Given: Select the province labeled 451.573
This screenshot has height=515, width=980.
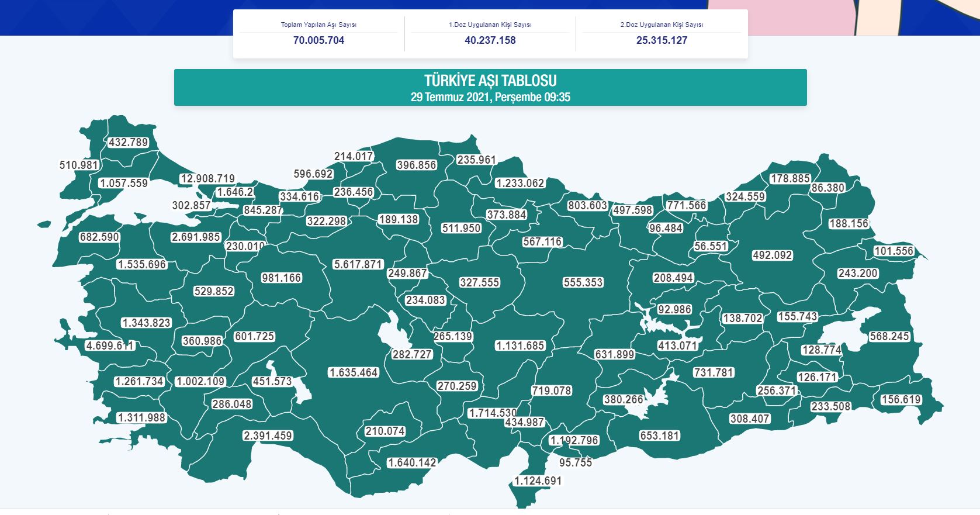Looking at the screenshot, I should click(272, 381).
